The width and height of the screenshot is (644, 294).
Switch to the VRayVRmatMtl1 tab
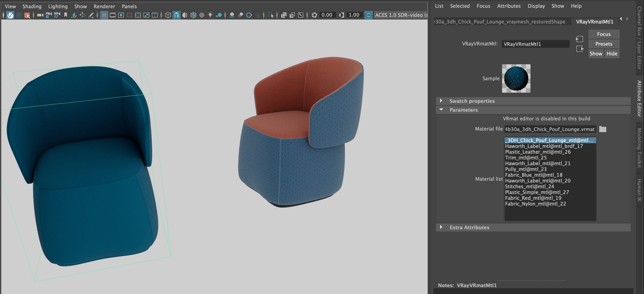(x=595, y=22)
